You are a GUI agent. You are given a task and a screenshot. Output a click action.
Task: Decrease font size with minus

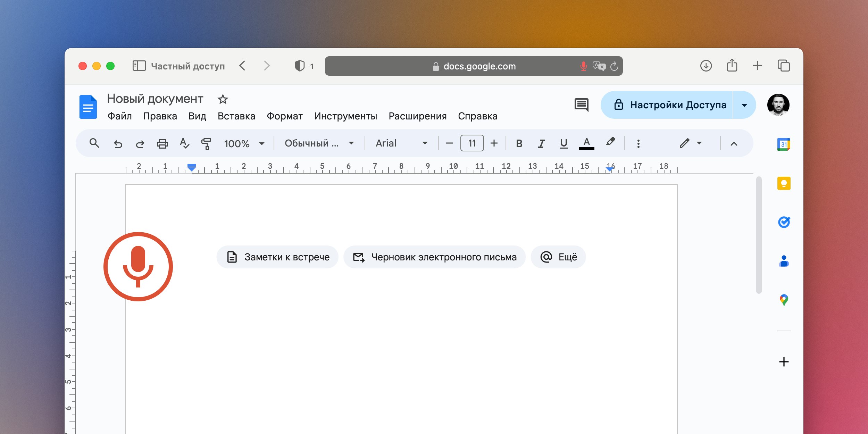(449, 143)
